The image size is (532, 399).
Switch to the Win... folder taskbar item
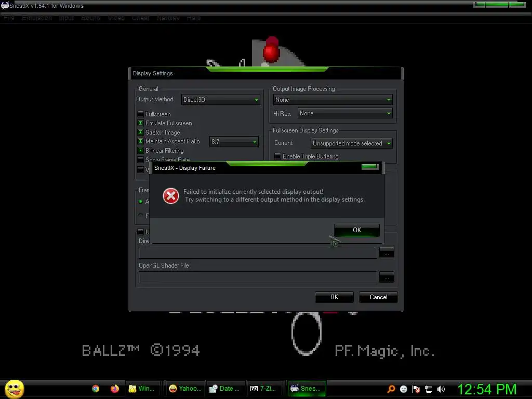[142, 389]
